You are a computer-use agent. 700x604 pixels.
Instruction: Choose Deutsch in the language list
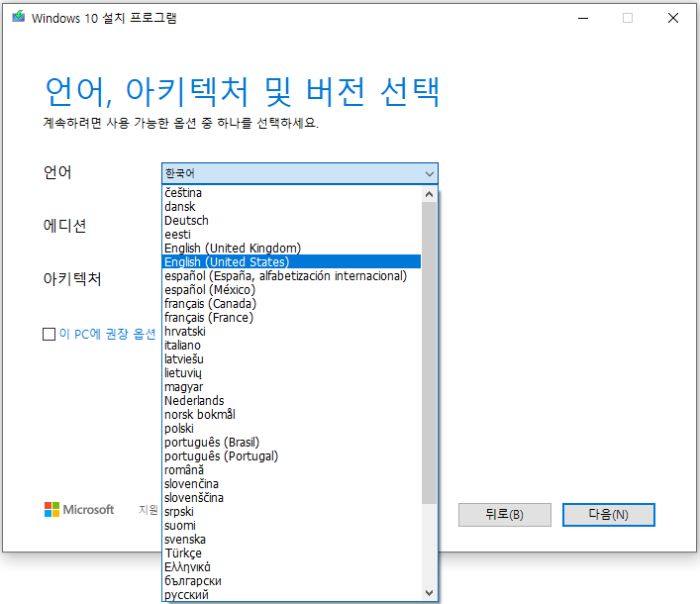(x=291, y=220)
